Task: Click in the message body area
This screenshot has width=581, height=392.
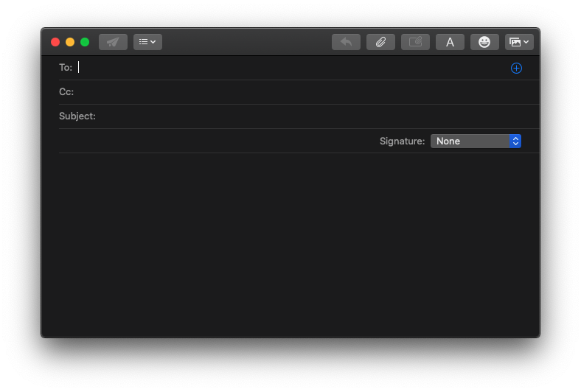Action: (x=290, y=245)
